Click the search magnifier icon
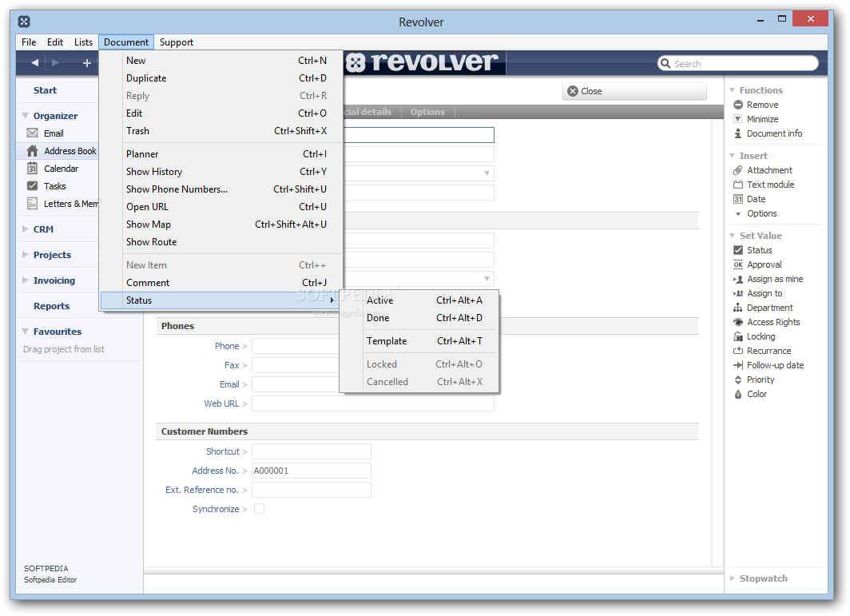850x616 pixels. point(665,63)
